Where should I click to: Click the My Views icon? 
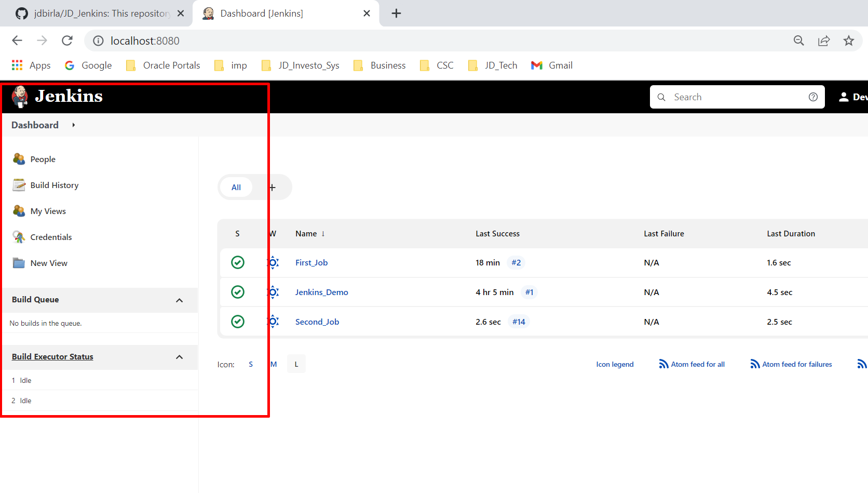point(19,211)
